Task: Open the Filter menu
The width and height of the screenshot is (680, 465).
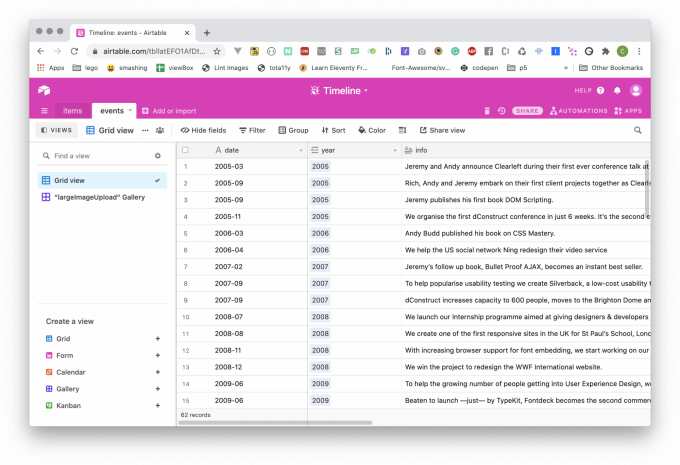Action: pos(252,130)
